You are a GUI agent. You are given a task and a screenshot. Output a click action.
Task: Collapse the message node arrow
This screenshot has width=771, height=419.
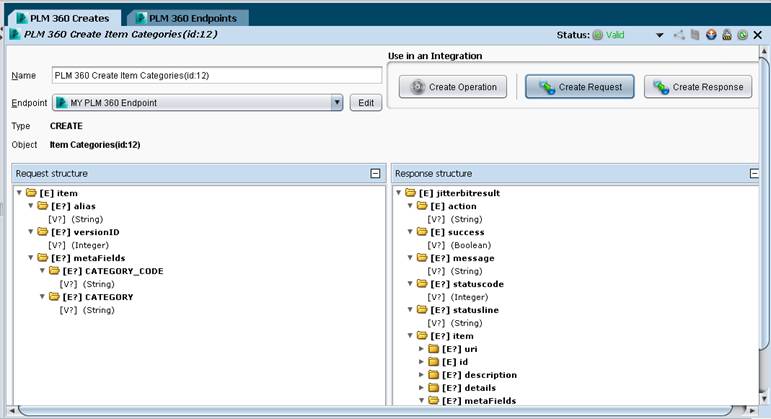[410, 258]
